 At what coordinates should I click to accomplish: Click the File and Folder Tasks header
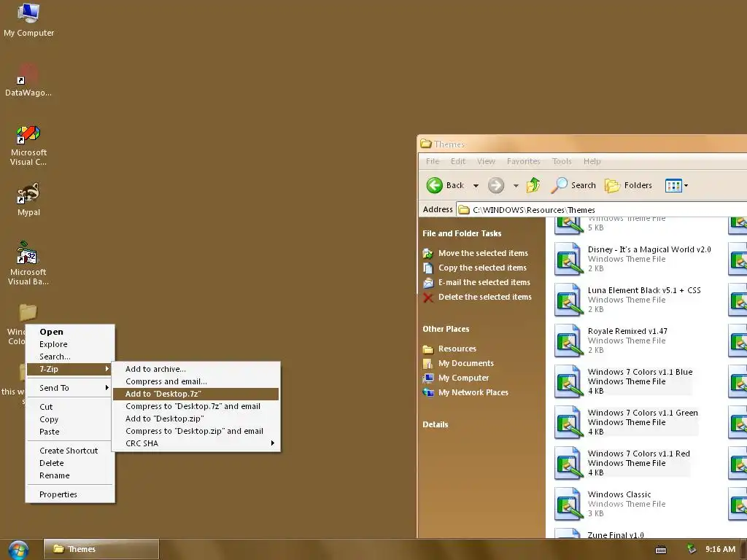pos(462,234)
